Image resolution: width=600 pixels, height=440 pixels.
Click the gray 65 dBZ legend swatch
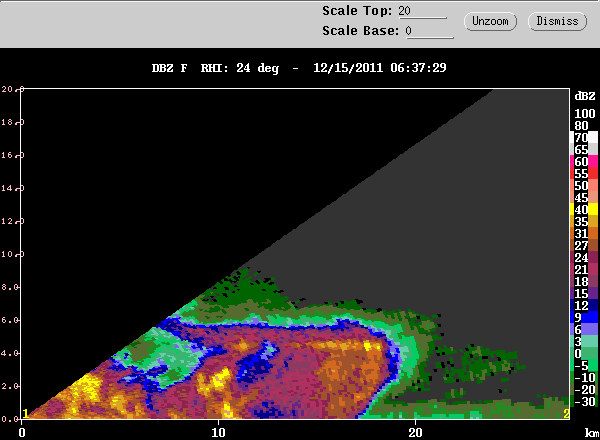click(584, 149)
